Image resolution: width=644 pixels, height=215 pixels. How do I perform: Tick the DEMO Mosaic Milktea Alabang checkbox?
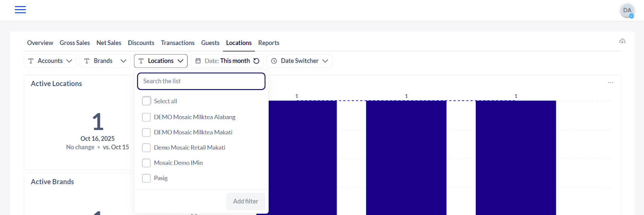pyautogui.click(x=147, y=117)
